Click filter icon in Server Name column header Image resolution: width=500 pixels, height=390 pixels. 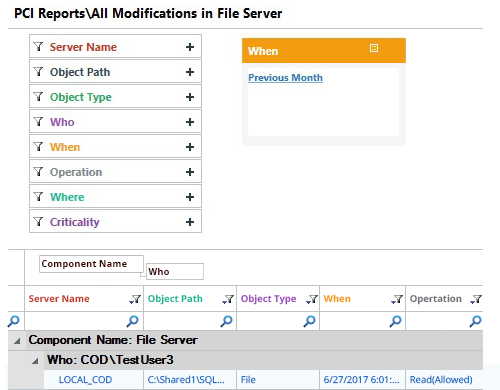[135, 299]
